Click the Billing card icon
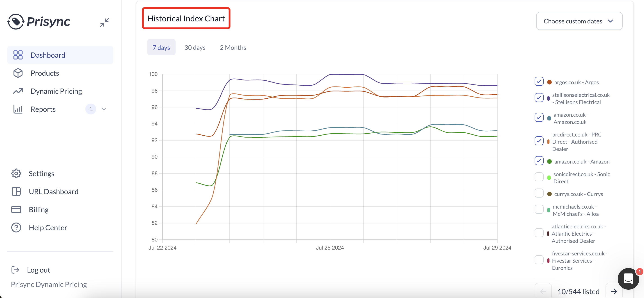This screenshot has width=644, height=298. (16, 209)
